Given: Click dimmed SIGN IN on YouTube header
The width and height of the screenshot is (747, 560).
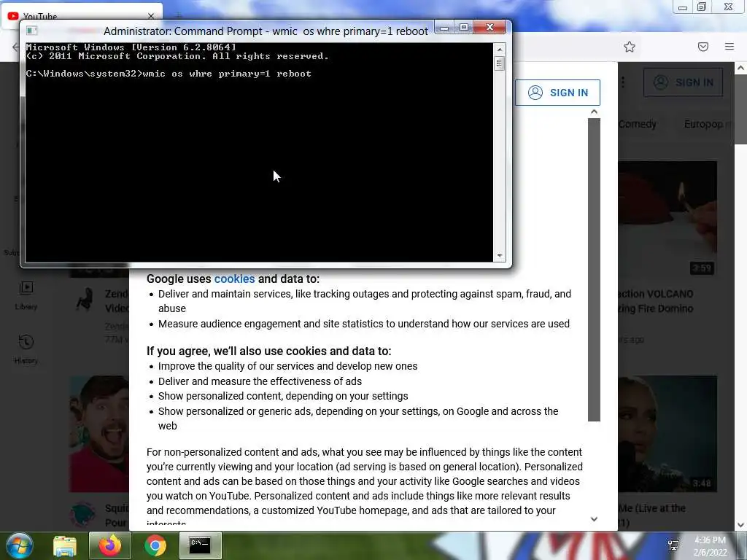Looking at the screenshot, I should pos(683,82).
